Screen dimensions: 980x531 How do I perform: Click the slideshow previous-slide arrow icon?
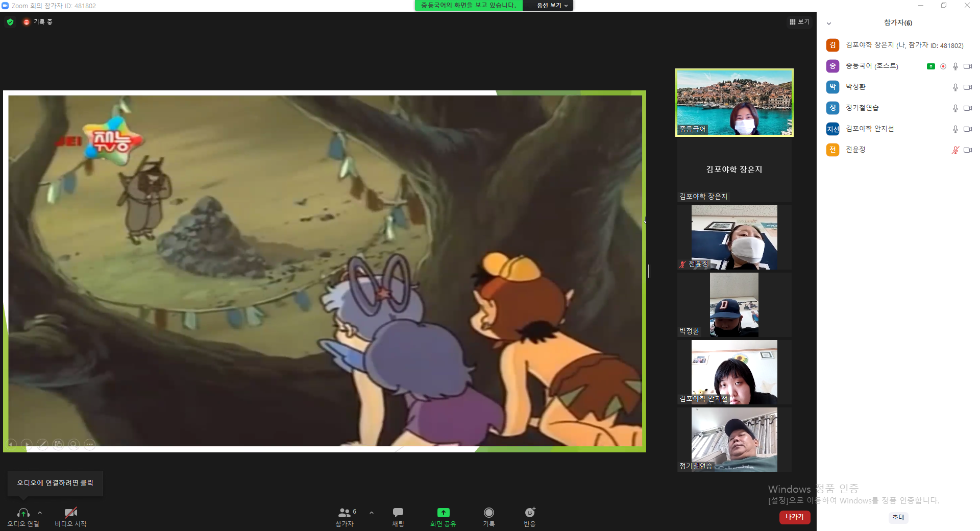tap(11, 445)
